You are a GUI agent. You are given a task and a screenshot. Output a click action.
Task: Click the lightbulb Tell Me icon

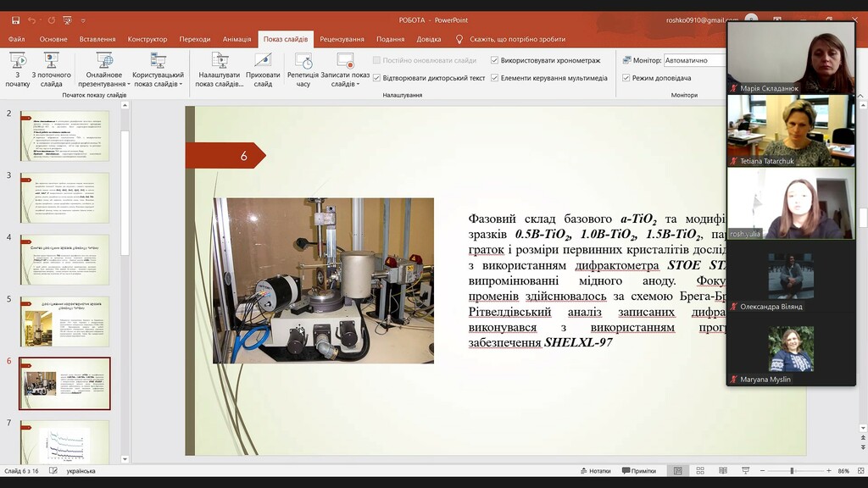(459, 39)
